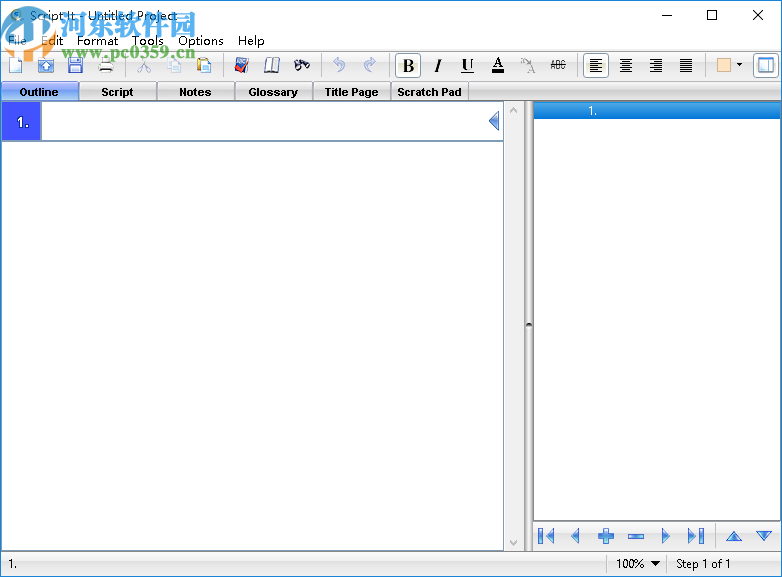The width and height of the screenshot is (782, 577).
Task: Click the outline scrollbar down arrow
Action: pos(514,543)
